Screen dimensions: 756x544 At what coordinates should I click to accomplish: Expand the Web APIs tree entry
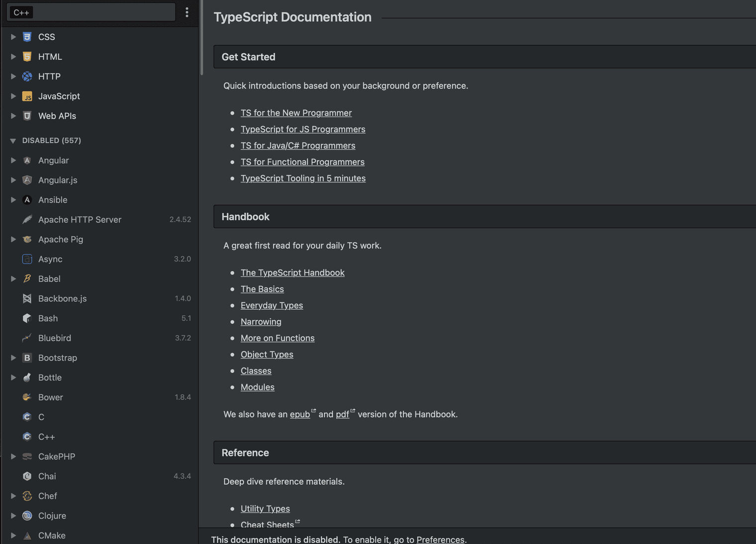tap(13, 116)
